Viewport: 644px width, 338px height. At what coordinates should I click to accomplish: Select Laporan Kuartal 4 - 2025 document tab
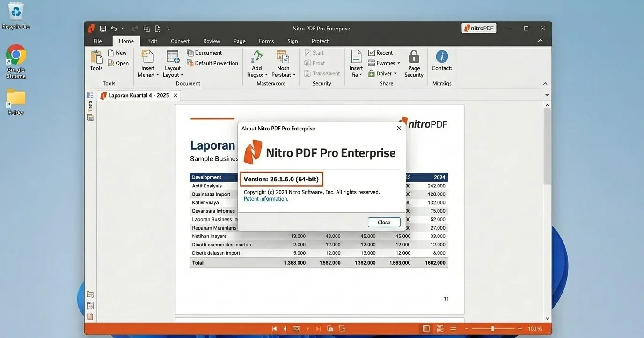pyautogui.click(x=139, y=95)
